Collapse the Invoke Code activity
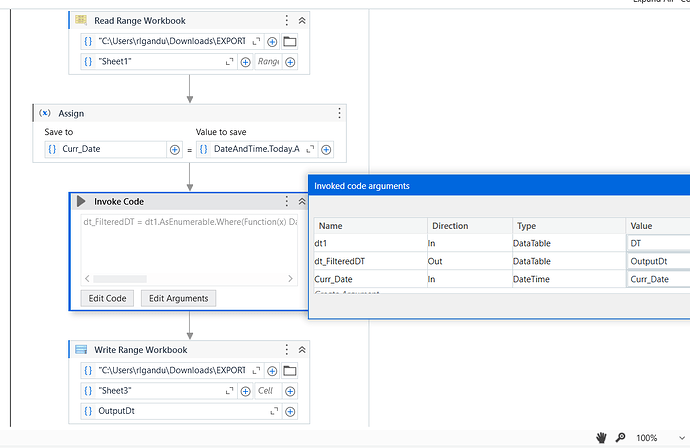The image size is (690, 448). [x=302, y=201]
